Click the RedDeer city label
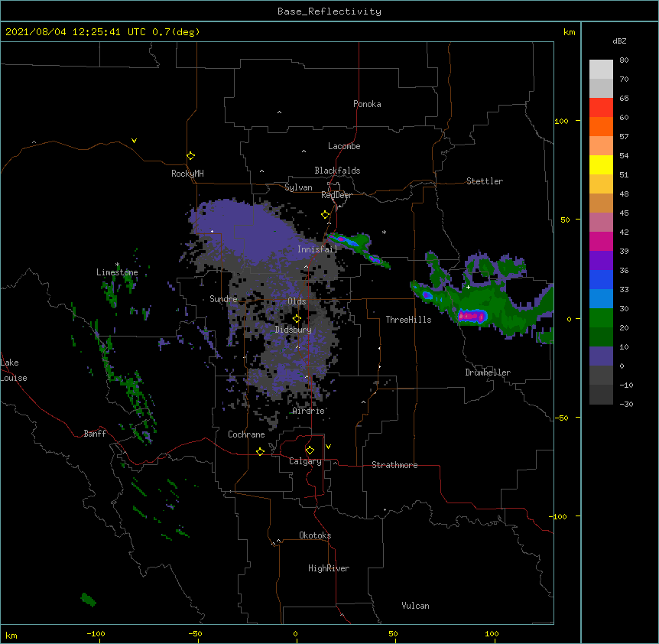Image resolution: width=659 pixels, height=644 pixels. pos(336,195)
